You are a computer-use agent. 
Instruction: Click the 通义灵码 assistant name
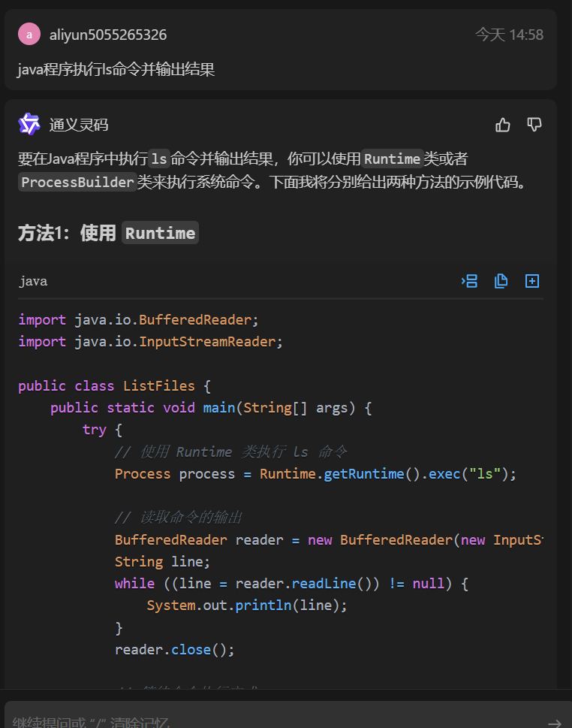point(79,125)
